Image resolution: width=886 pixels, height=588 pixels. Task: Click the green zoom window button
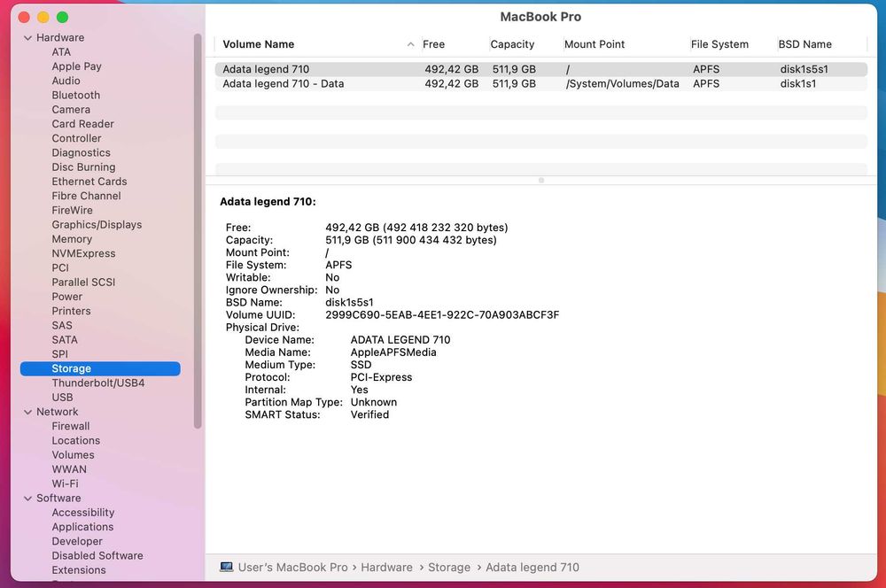coord(63,18)
